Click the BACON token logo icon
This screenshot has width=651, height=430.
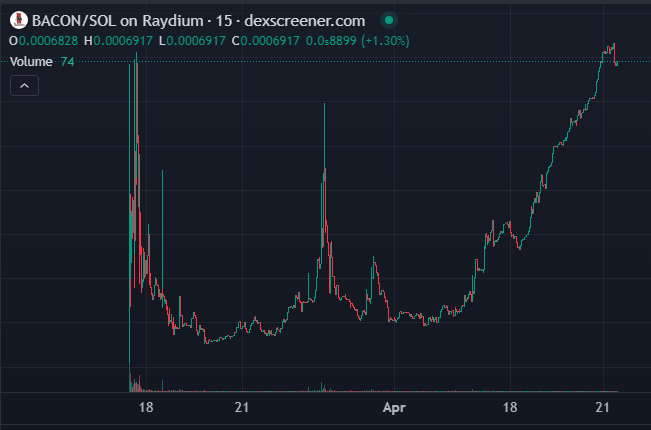pyautogui.click(x=19, y=20)
